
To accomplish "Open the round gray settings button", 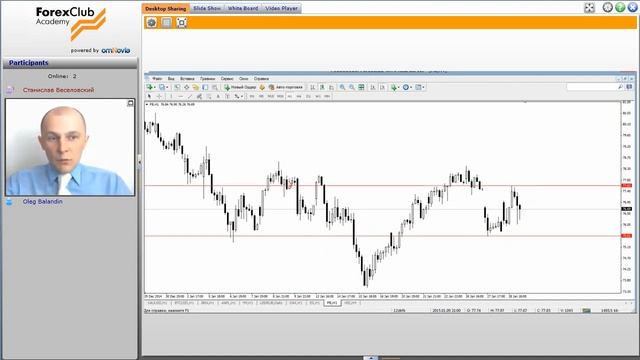I will tap(608, 7).
